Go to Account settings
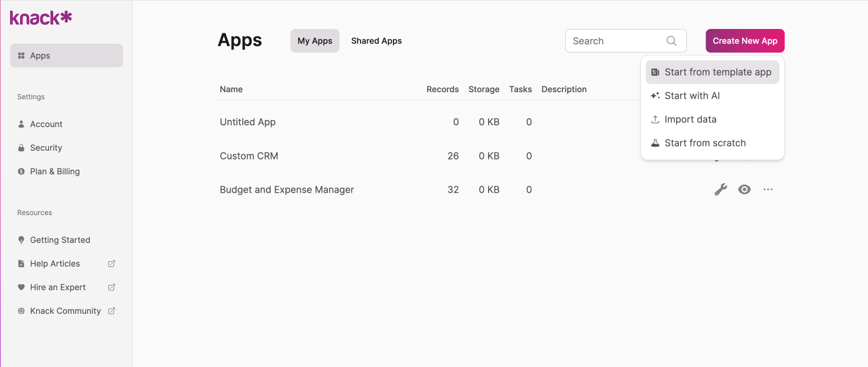Image resolution: width=868 pixels, height=367 pixels. click(x=46, y=124)
